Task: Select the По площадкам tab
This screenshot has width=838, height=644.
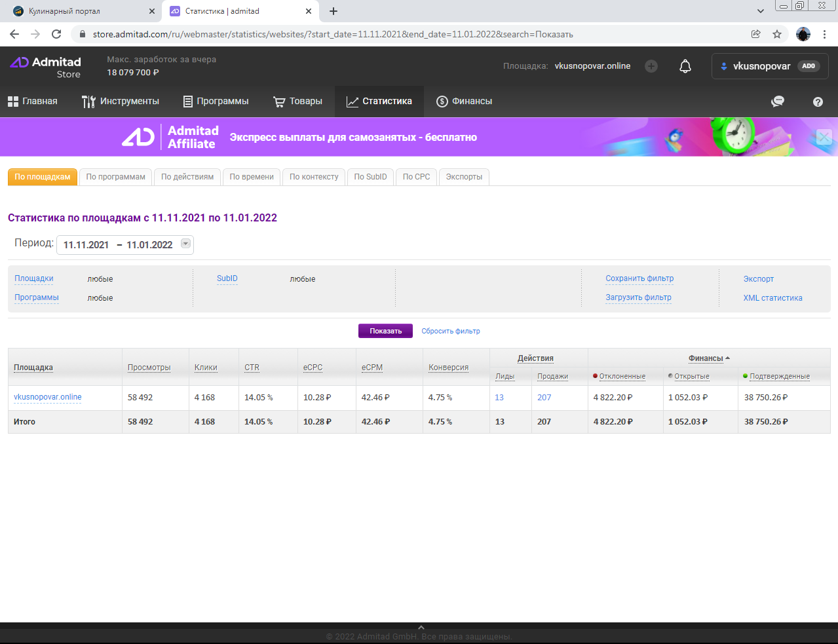Action: click(x=43, y=177)
